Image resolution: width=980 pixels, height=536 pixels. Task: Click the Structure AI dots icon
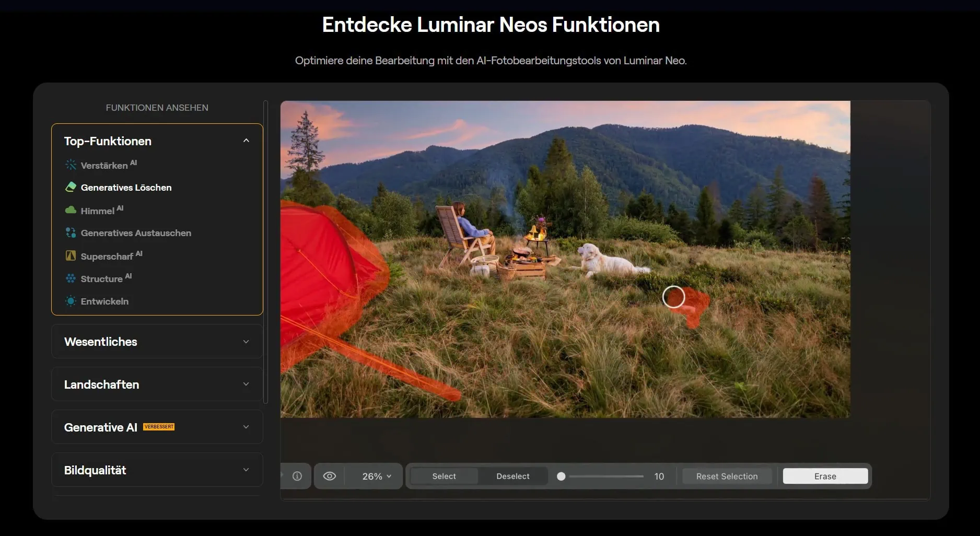tap(71, 278)
